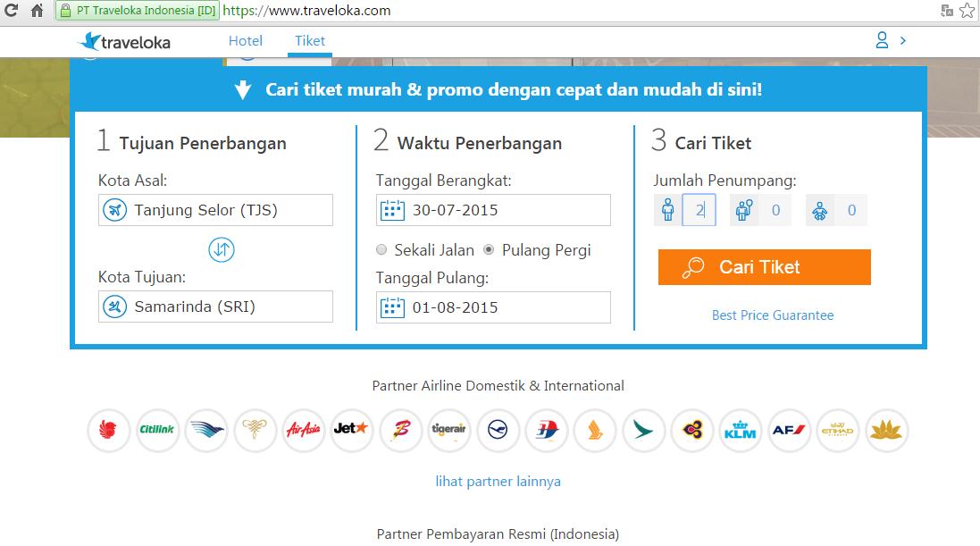Click the tigerair airline logo
Viewport: 980px width, 546px height.
coord(448,431)
